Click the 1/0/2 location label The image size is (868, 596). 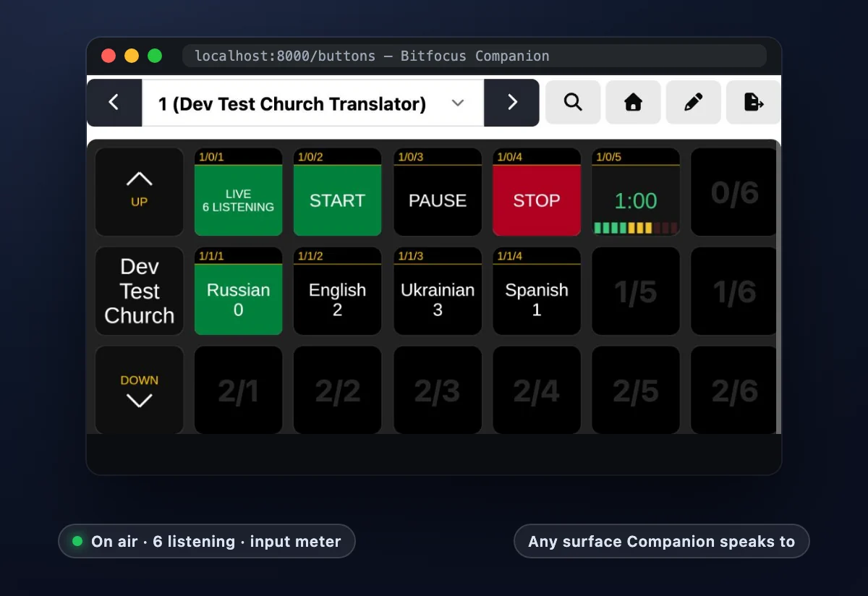(x=310, y=157)
